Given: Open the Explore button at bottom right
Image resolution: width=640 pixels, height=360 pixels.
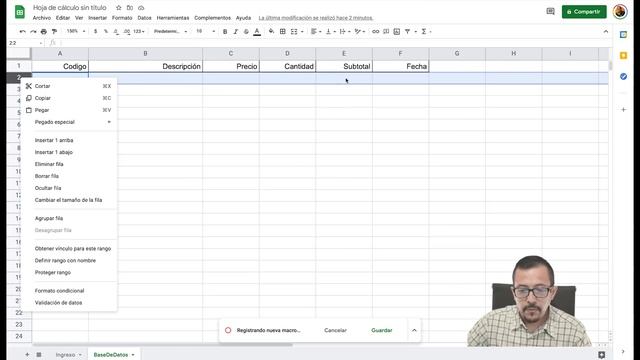Looking at the screenshot, I should (602, 355).
